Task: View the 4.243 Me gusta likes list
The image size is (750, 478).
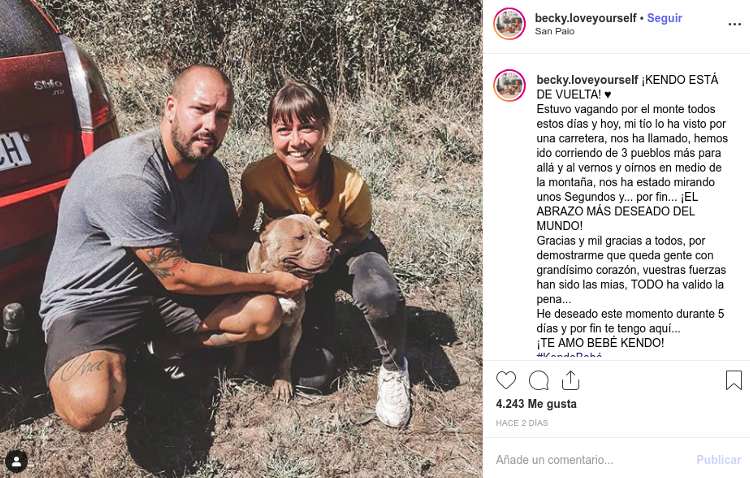Action: coord(536,404)
